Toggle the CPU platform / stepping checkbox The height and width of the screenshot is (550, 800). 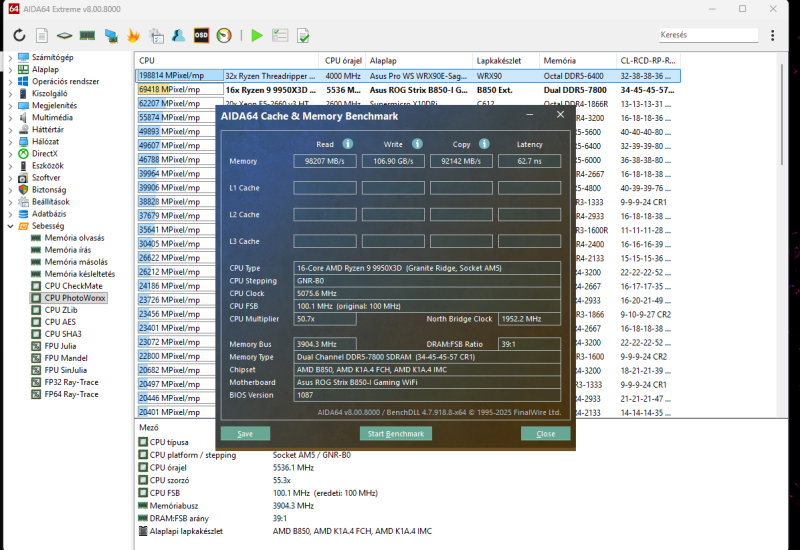[143, 455]
